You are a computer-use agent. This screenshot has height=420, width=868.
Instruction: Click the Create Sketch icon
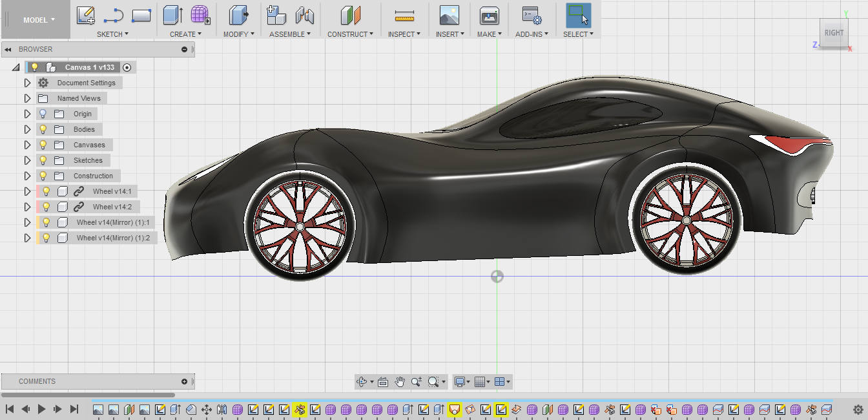coord(85,15)
